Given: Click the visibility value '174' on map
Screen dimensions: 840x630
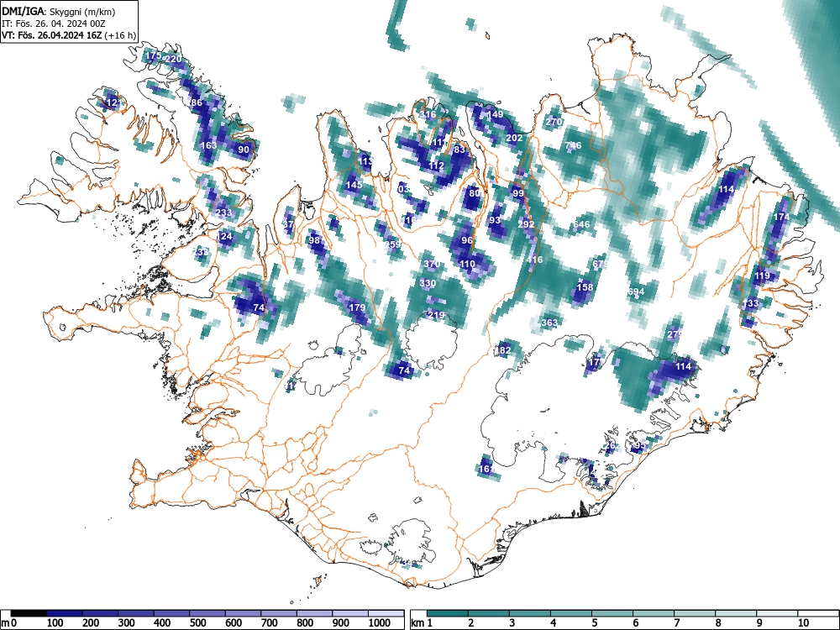Looking at the screenshot, I should click(781, 217).
